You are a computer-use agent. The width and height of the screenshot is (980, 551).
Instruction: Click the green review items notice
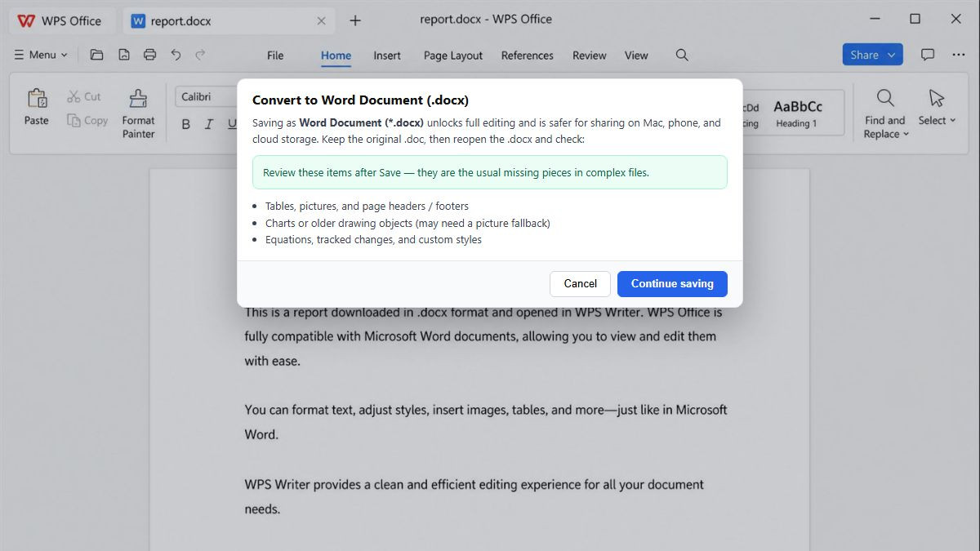pos(490,172)
